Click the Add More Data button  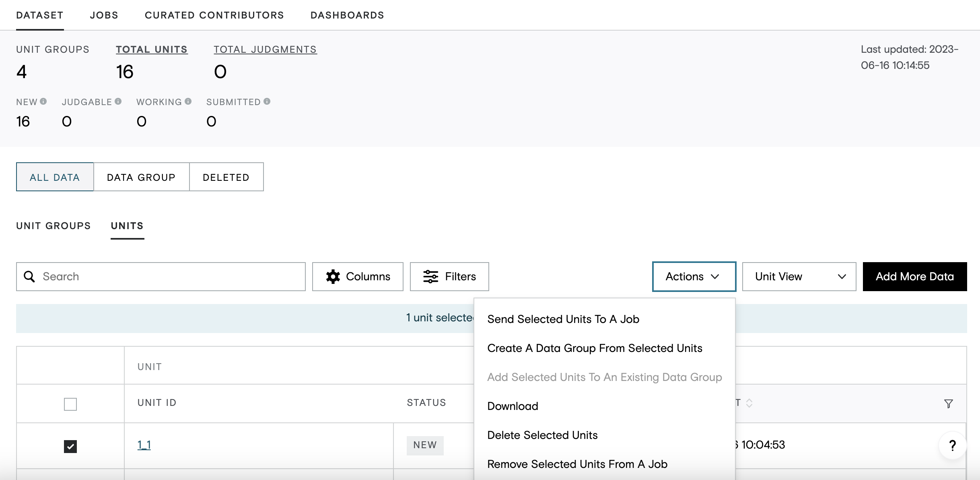(x=915, y=277)
